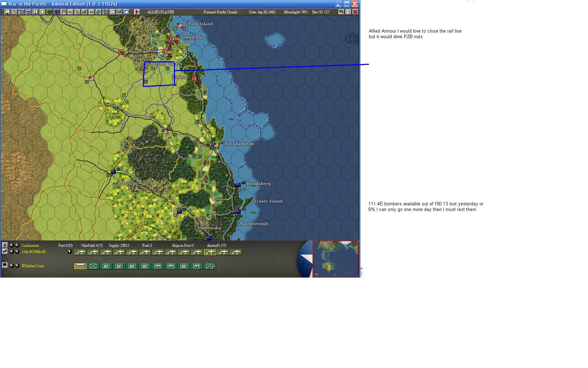588x368 pixels.
Task: Click the globe toolbar icon
Action: coord(98,12)
